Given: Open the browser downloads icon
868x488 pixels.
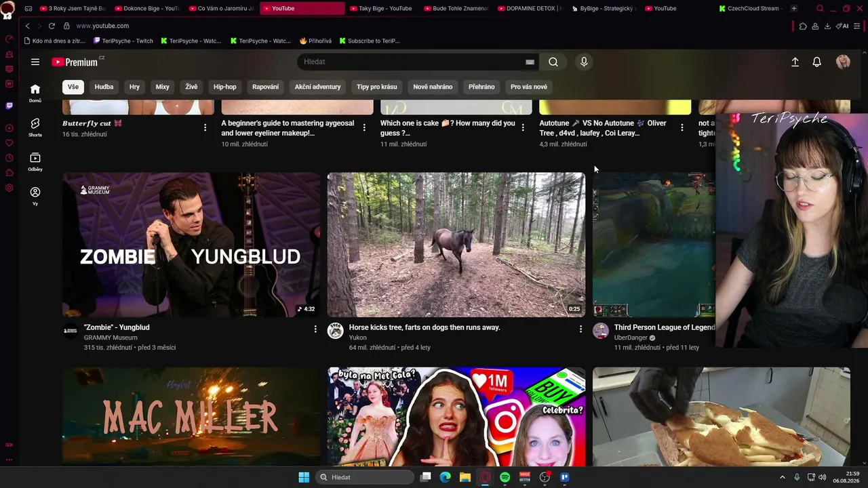Looking at the screenshot, I should [x=827, y=26].
